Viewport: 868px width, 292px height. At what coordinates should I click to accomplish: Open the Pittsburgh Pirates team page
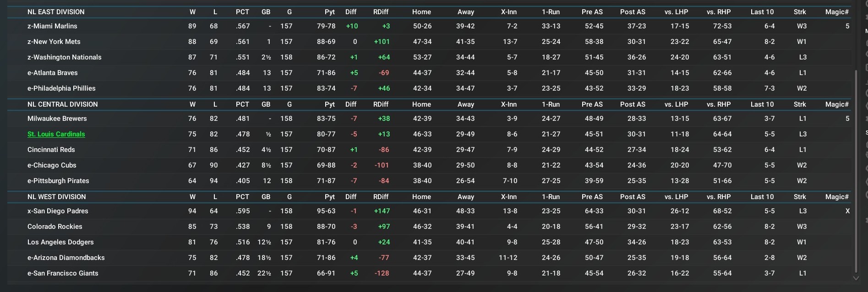coord(58,181)
